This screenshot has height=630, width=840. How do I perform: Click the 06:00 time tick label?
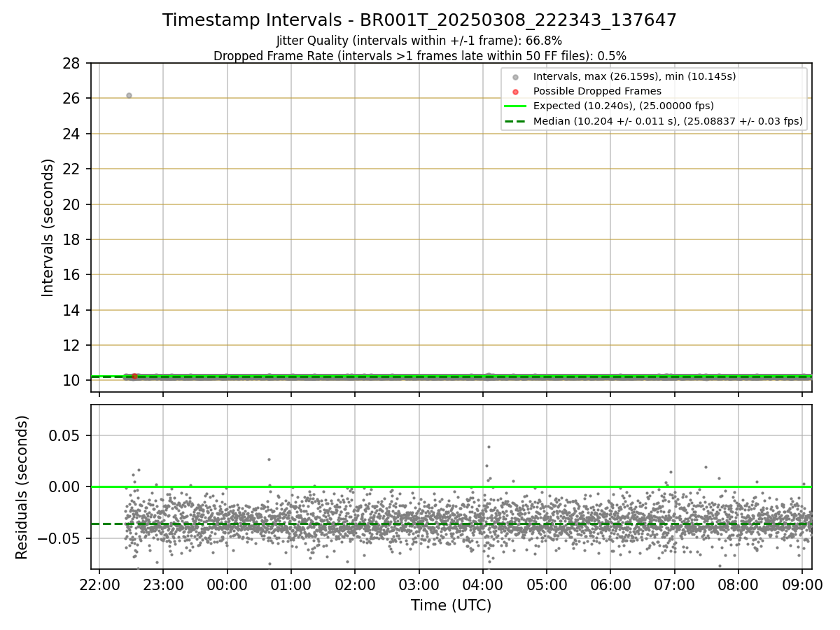610,584
